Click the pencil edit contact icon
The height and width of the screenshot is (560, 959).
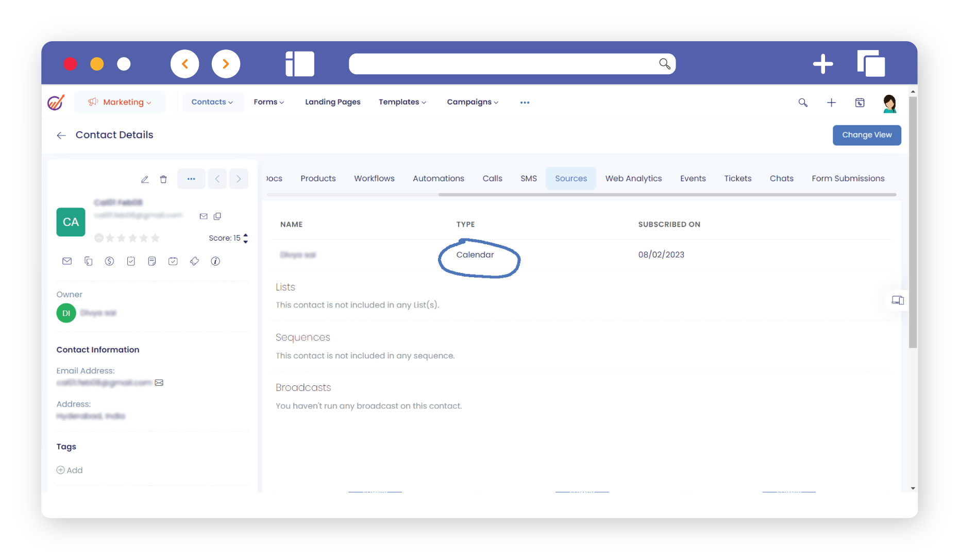tap(145, 179)
